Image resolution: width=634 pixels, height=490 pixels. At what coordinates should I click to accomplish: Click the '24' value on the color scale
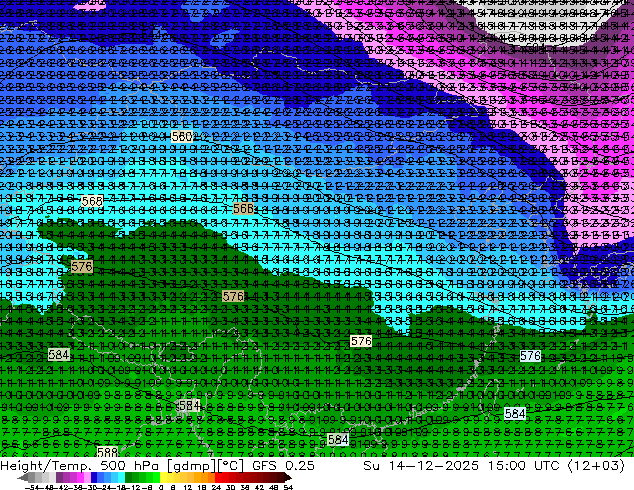point(216,487)
